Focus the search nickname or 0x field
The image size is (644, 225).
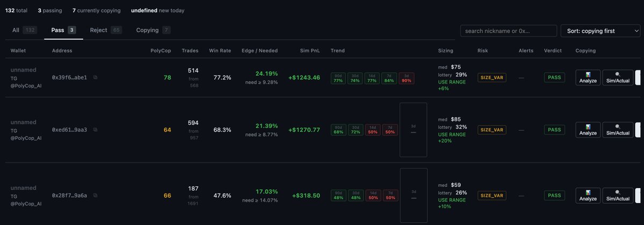pyautogui.click(x=508, y=31)
